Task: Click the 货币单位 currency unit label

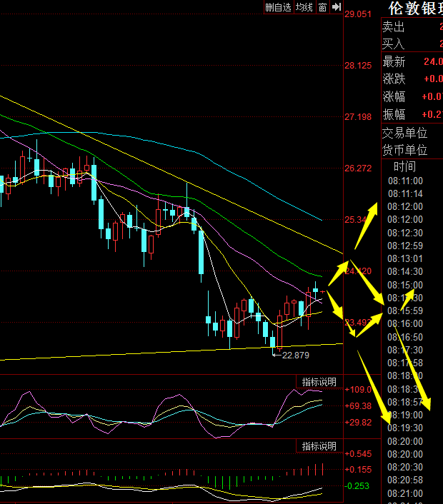Action: [x=404, y=150]
